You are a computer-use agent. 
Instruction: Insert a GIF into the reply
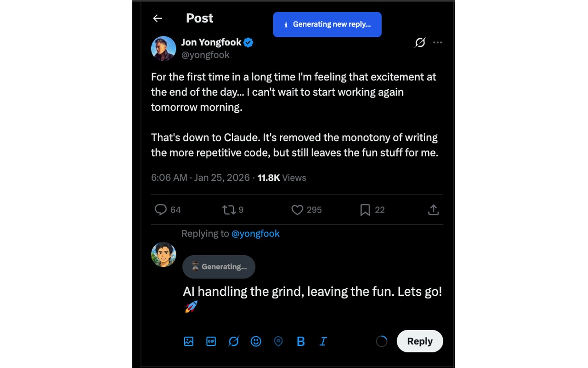point(211,341)
